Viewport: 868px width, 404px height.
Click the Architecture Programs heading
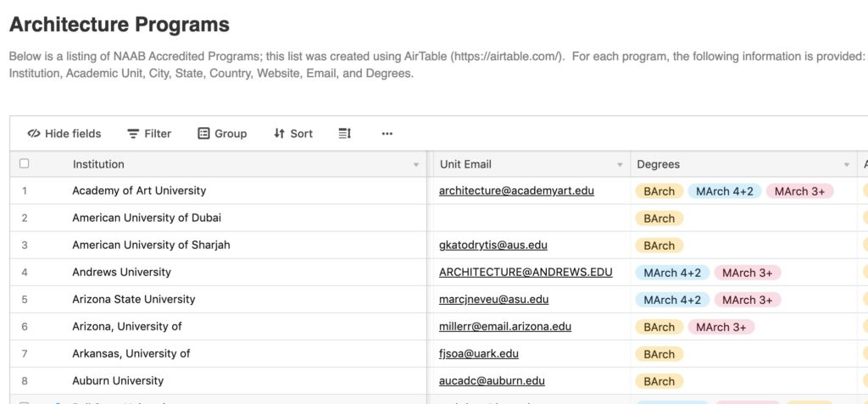[x=120, y=25]
